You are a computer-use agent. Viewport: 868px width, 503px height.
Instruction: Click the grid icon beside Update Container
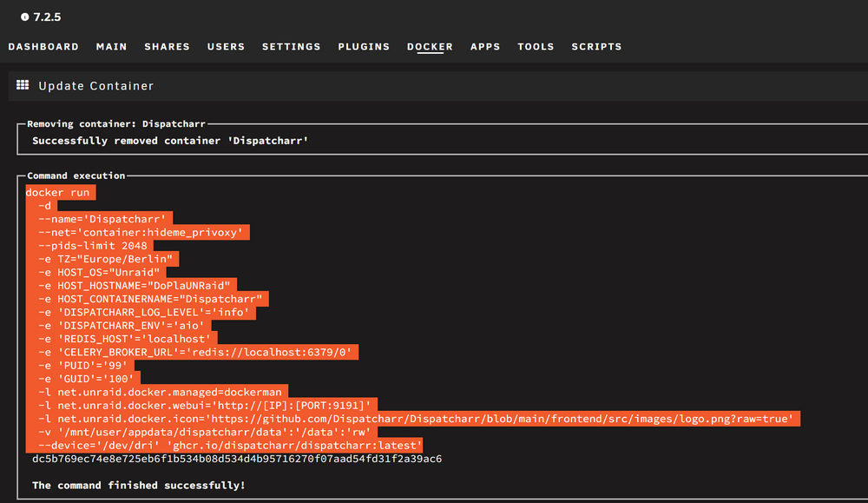(x=23, y=85)
